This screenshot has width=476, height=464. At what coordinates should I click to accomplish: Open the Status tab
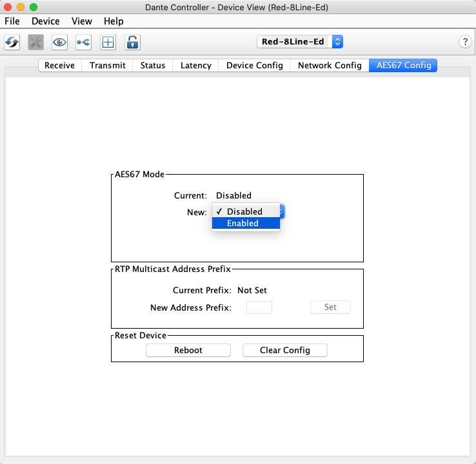(153, 65)
